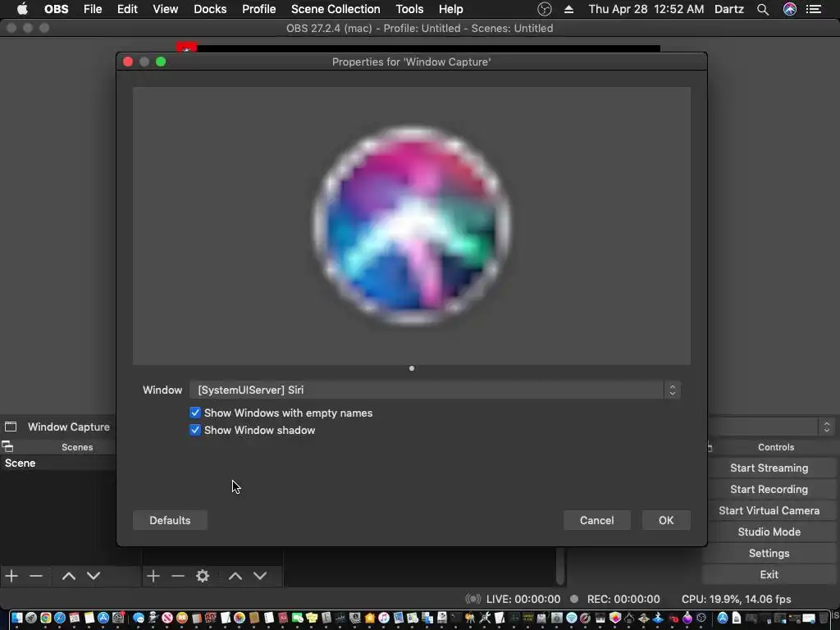Add a new scene with the plus icon
840x630 pixels.
point(11,576)
